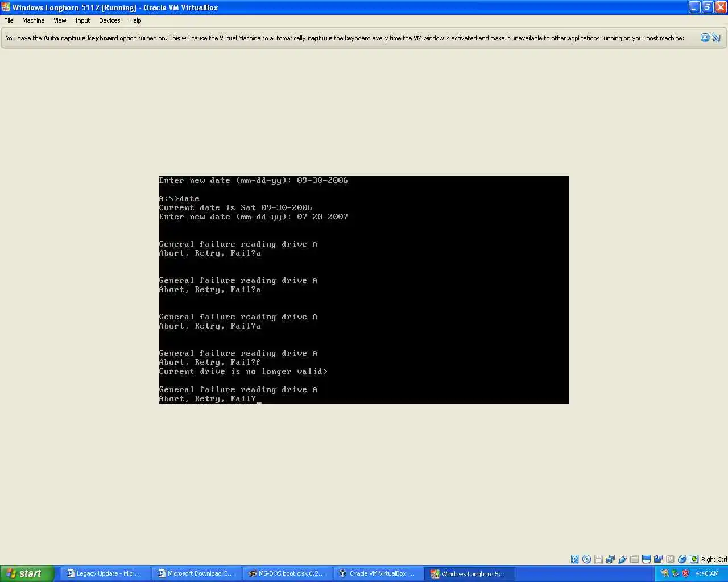Click the network adapter status icon
Image resolution: width=728 pixels, height=582 pixels.
610,559
